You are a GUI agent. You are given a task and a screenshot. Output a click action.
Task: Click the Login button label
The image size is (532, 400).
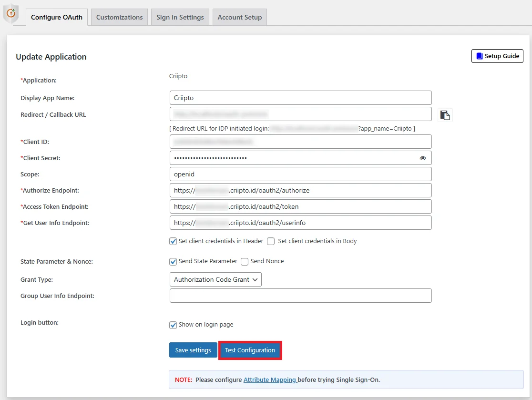tap(40, 323)
